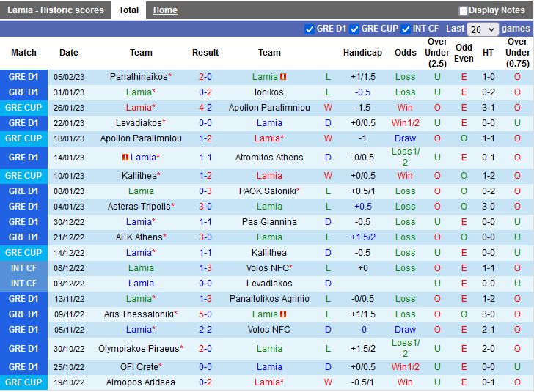Select the INT CF label on 08/12/22

pyautogui.click(x=23, y=267)
